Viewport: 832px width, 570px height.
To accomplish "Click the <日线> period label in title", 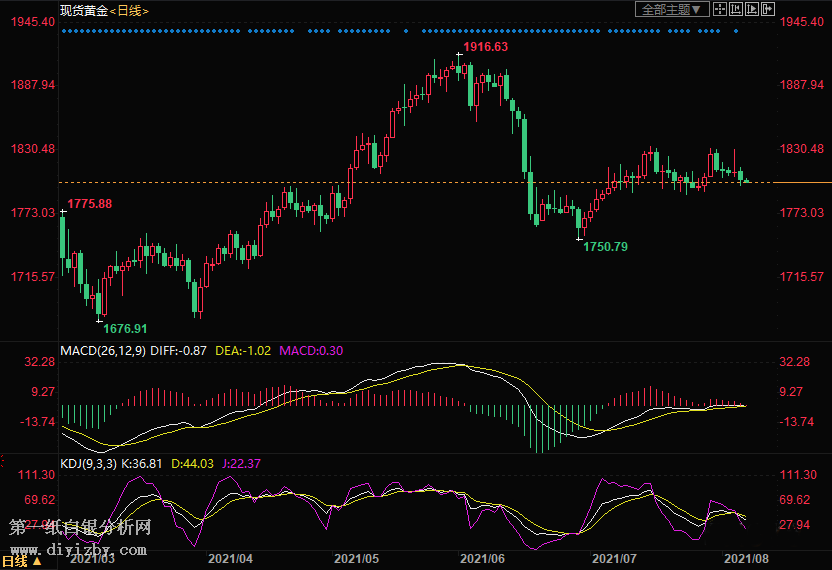I will coord(129,10).
